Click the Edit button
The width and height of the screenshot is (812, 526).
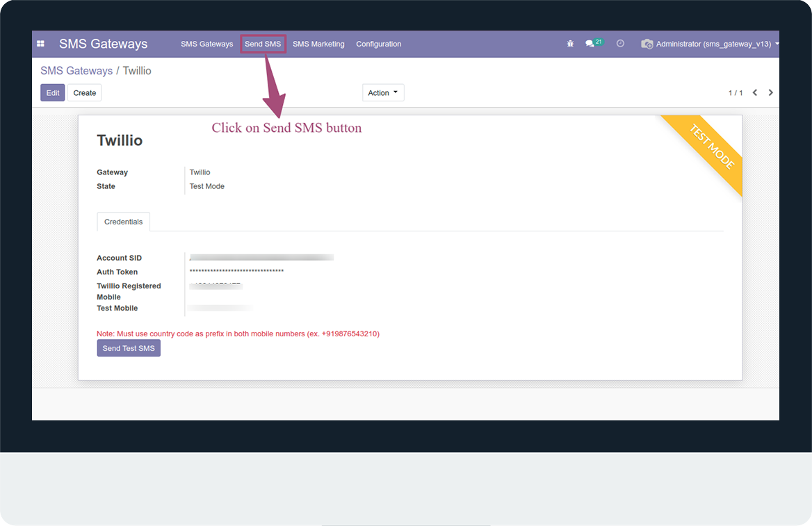tap(53, 92)
